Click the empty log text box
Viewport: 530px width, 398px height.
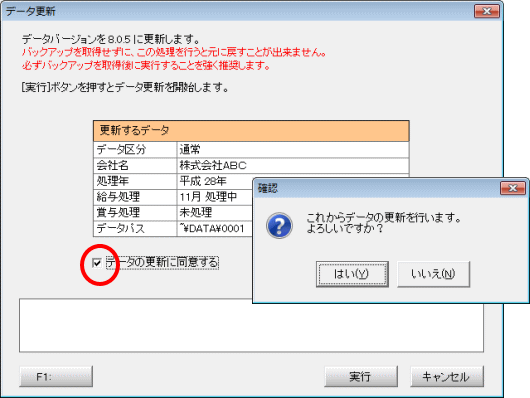[x=251, y=325]
